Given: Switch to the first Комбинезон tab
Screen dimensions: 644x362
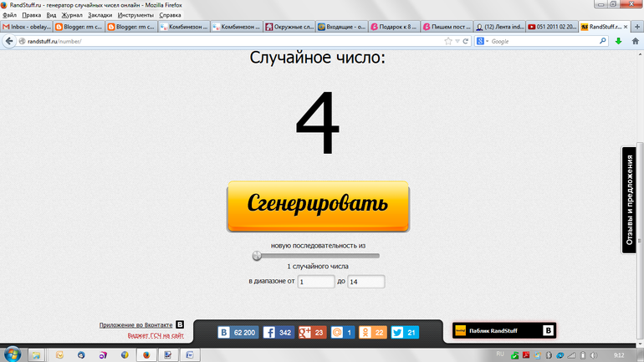Looking at the screenshot, I should pyautogui.click(x=184, y=27).
